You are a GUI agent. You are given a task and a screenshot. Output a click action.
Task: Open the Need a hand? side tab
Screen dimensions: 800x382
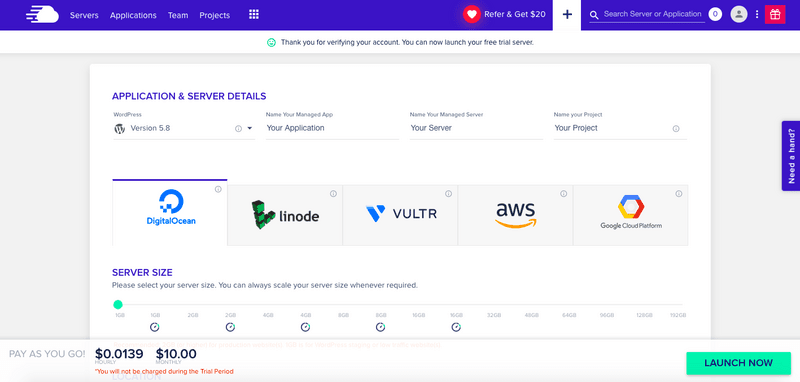(790, 156)
